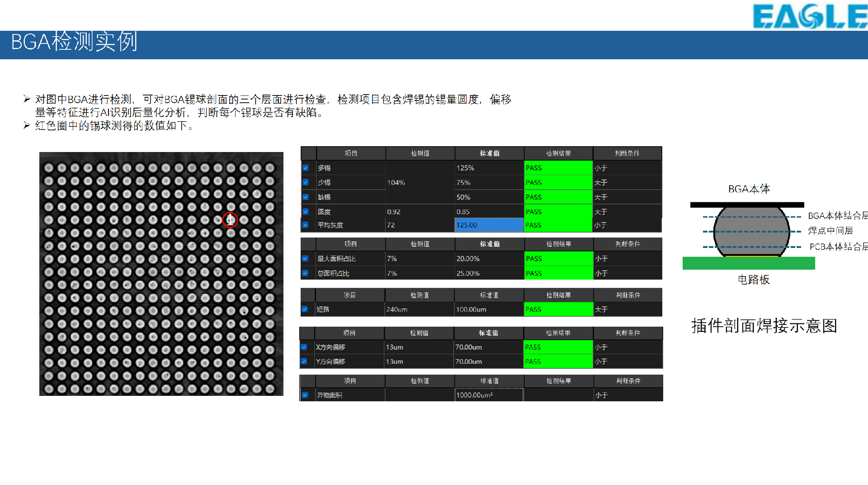
Task: Click the 检测结果 header in first table
Action: click(x=558, y=153)
